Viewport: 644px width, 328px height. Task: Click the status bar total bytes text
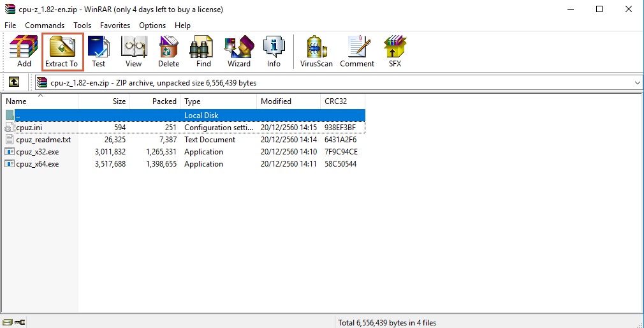point(387,323)
